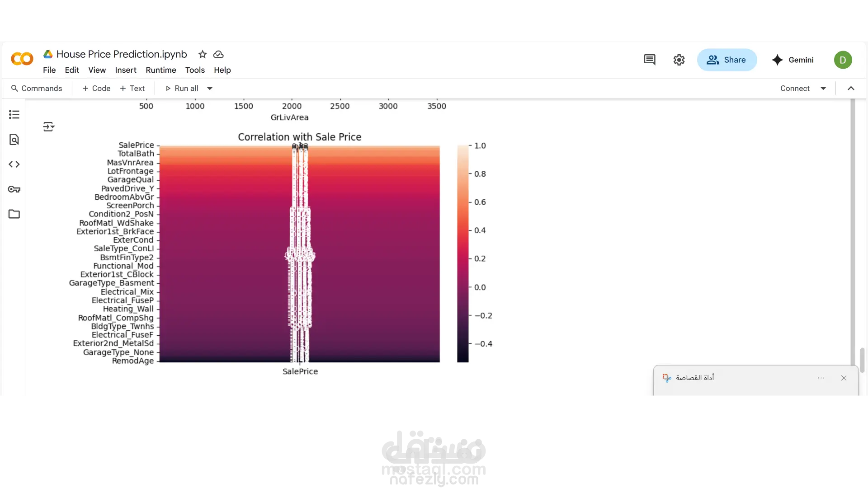Click the Share button
The height and width of the screenshot is (488, 868).
[726, 60]
